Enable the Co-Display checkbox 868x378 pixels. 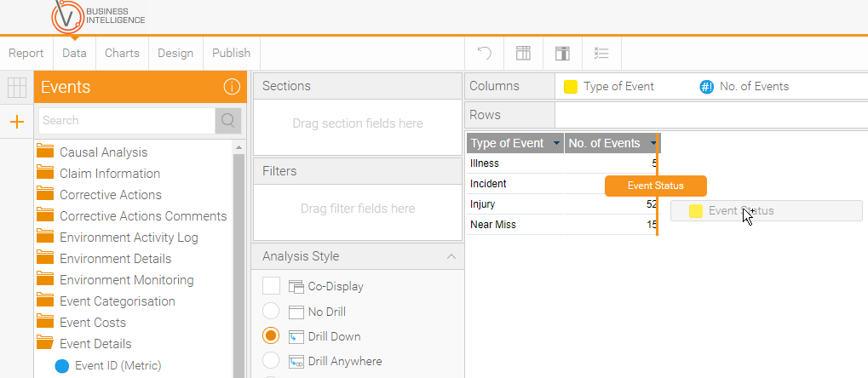pyautogui.click(x=271, y=286)
